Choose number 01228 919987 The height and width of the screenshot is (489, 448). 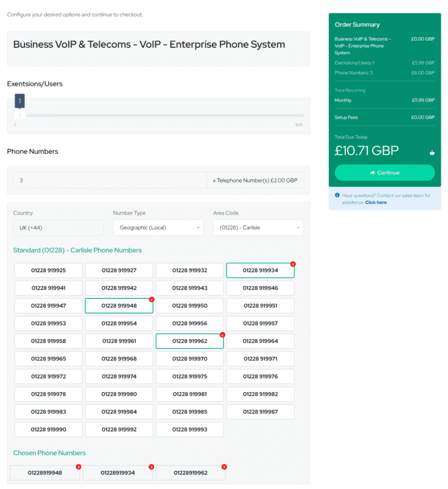tap(260, 411)
